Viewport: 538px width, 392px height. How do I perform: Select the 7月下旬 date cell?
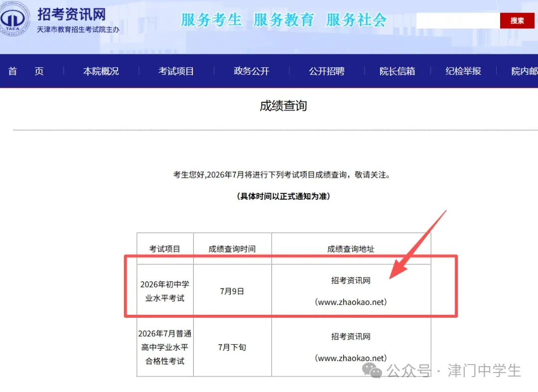[x=232, y=347]
